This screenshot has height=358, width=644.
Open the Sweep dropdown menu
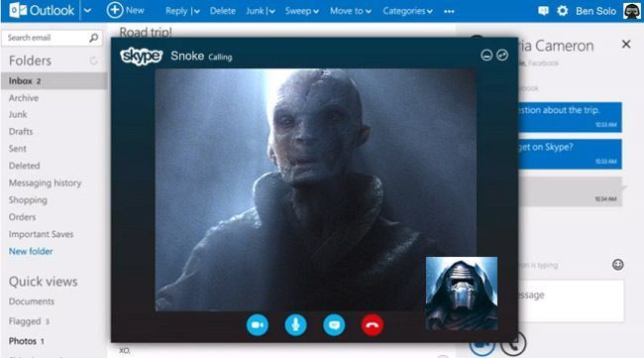tap(302, 11)
